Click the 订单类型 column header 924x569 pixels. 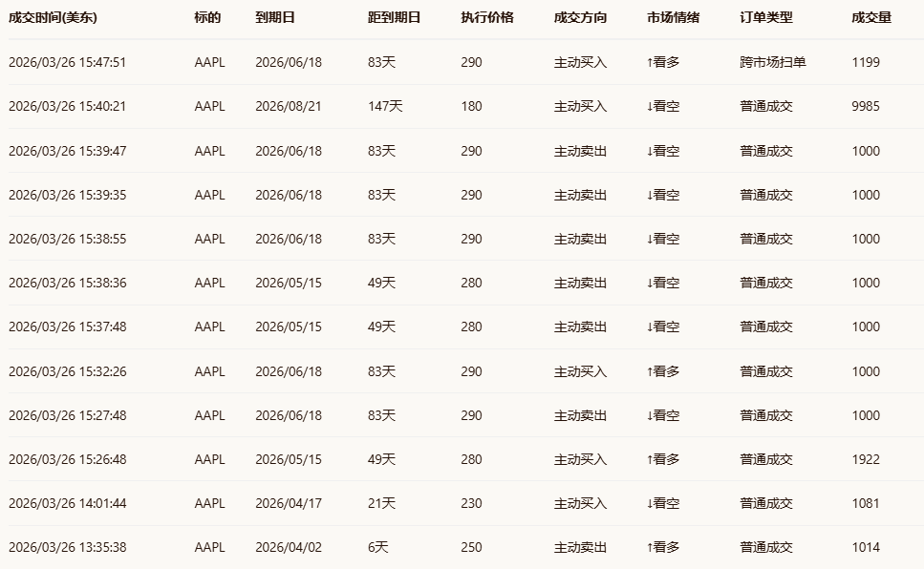[x=766, y=18]
